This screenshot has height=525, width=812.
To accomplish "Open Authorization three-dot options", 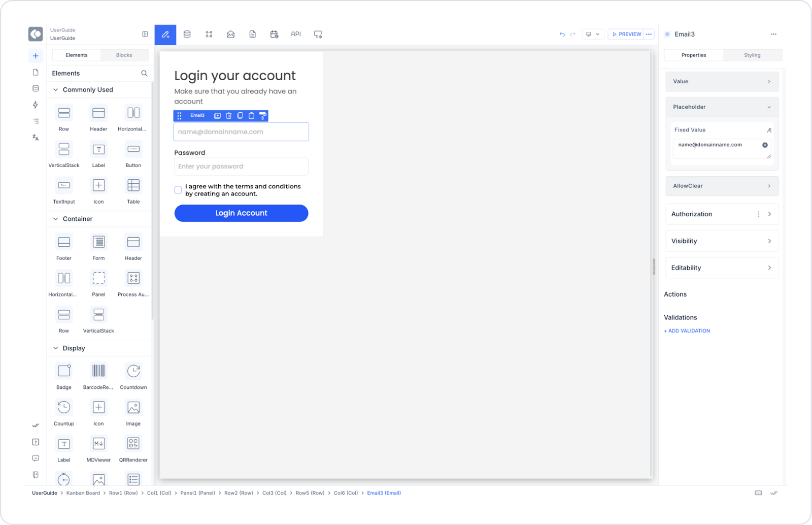I will pyautogui.click(x=759, y=214).
